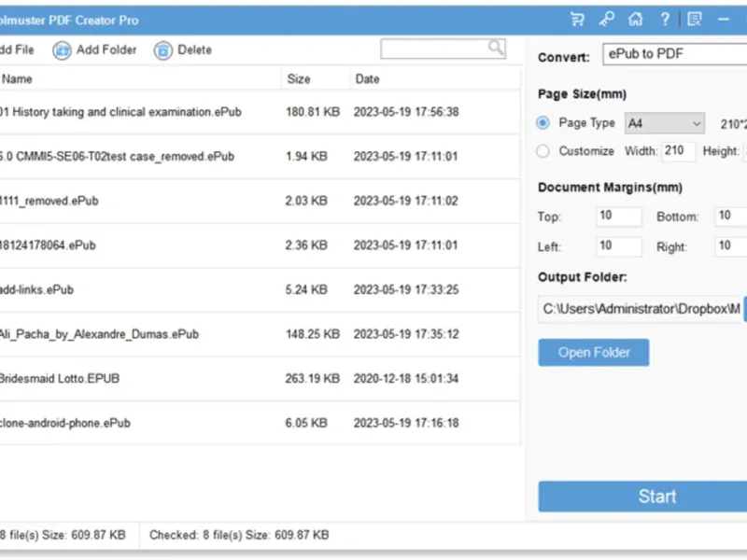The image size is (747, 560).
Task: Open the Convert type dropdown
Action: [674, 54]
